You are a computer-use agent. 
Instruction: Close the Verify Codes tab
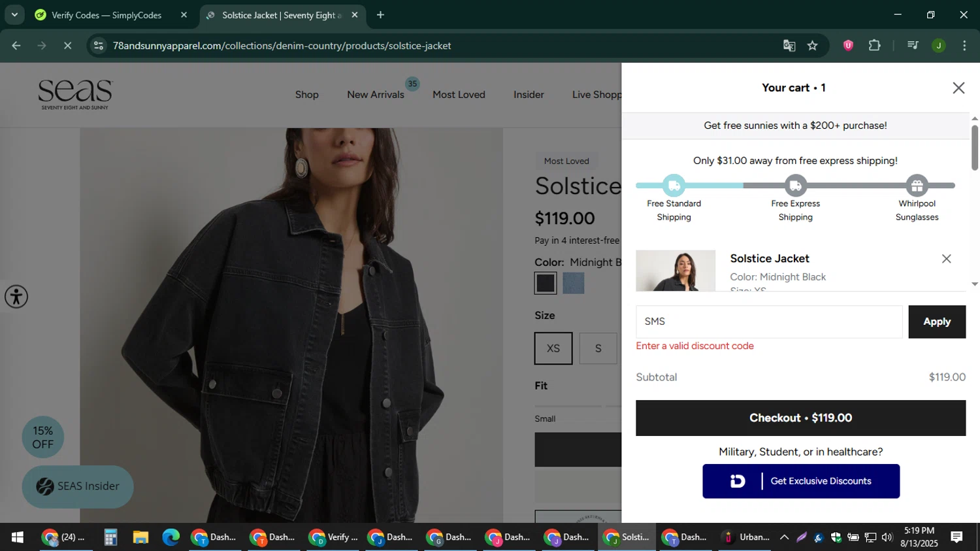(184, 15)
